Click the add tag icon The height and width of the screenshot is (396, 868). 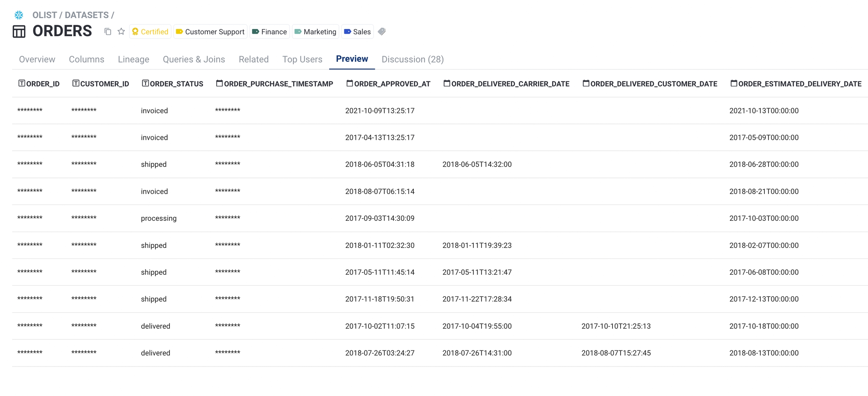(382, 32)
